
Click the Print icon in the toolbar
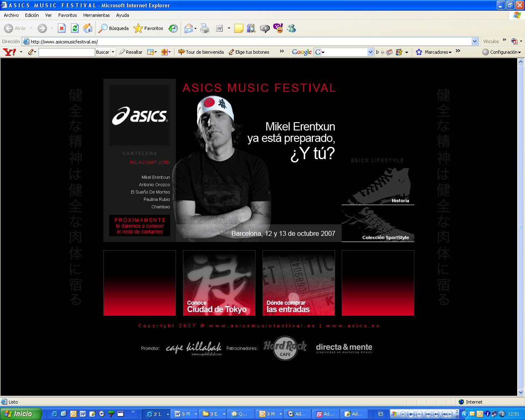click(205, 28)
